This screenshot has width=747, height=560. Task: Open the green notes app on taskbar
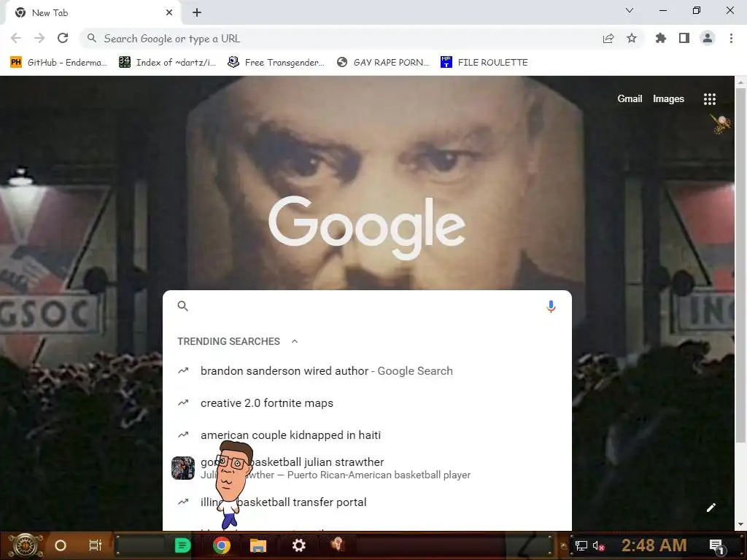(x=182, y=545)
